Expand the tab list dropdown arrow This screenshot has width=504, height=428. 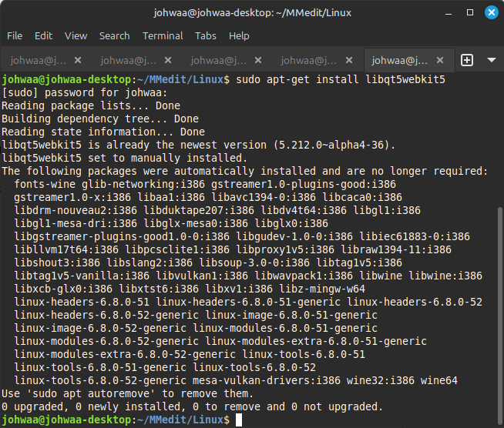click(x=492, y=60)
